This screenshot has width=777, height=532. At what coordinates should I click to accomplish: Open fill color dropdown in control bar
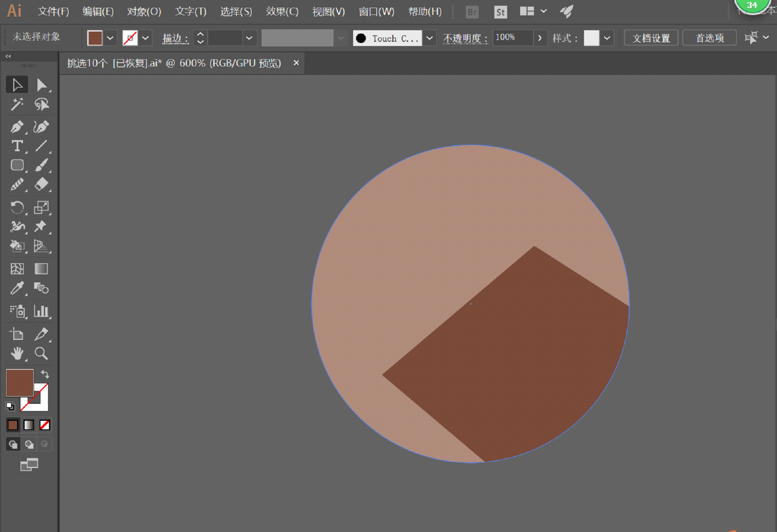[110, 38]
